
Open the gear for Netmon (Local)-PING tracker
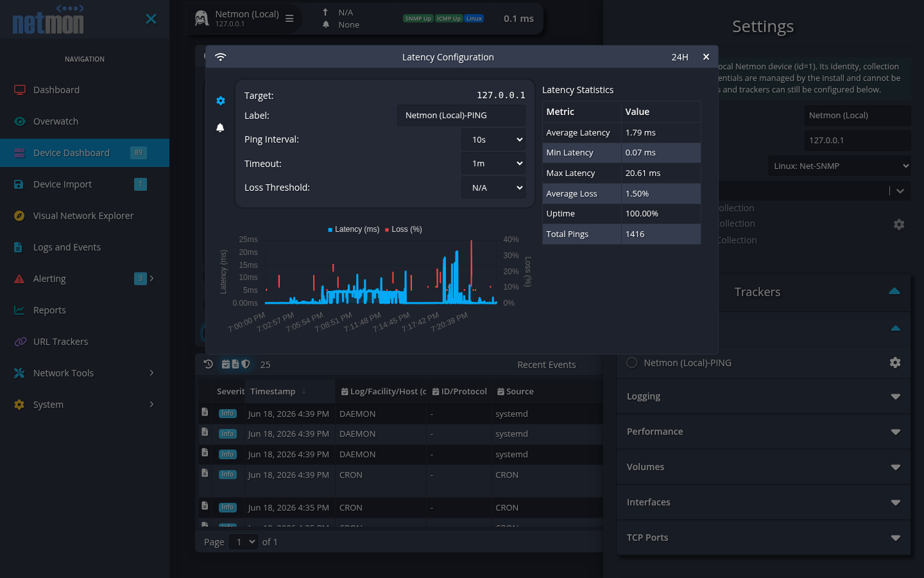895,363
